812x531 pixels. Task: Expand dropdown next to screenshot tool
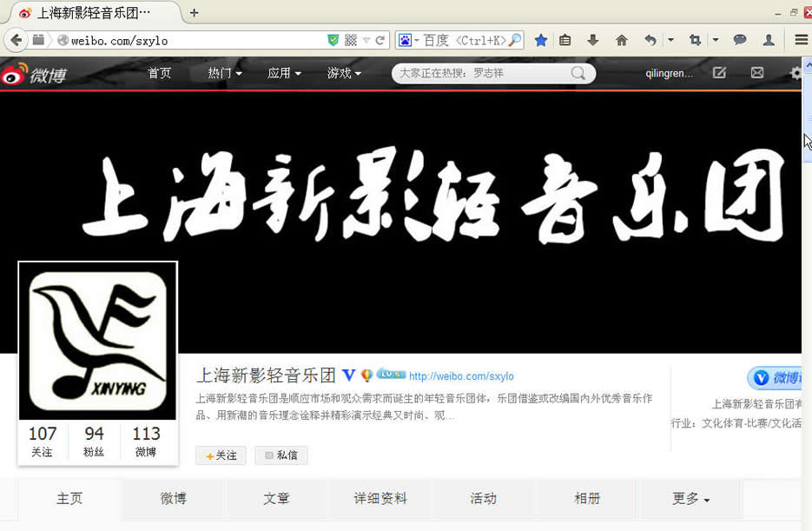tap(716, 40)
